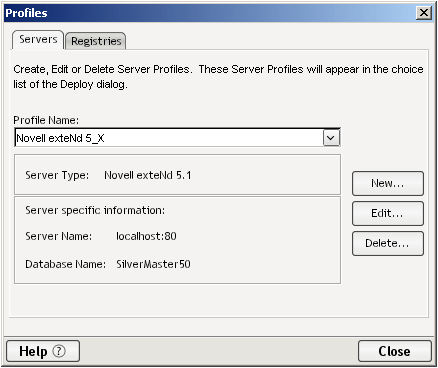Click the Database Name: label
Image resolution: width=438 pixels, height=368 pixels.
[66, 264]
